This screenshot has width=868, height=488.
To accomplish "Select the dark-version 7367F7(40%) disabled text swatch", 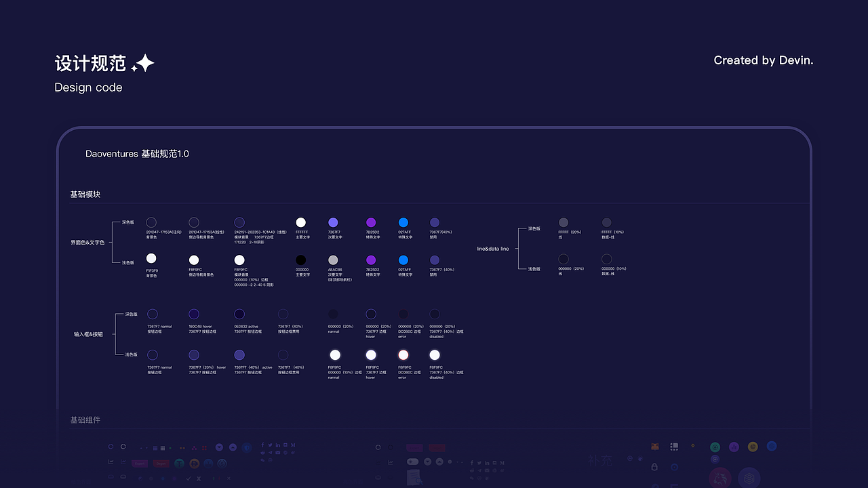I will click(435, 222).
